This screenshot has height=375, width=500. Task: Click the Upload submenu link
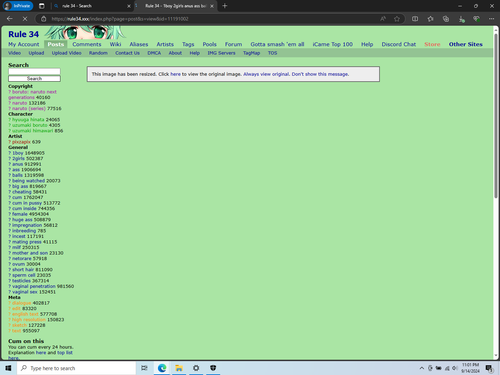[x=36, y=53]
